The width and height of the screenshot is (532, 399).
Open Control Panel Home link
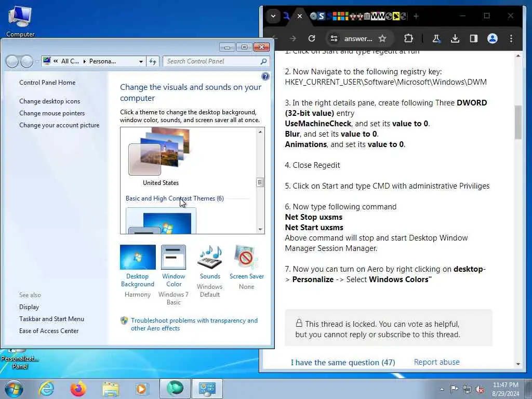click(47, 83)
